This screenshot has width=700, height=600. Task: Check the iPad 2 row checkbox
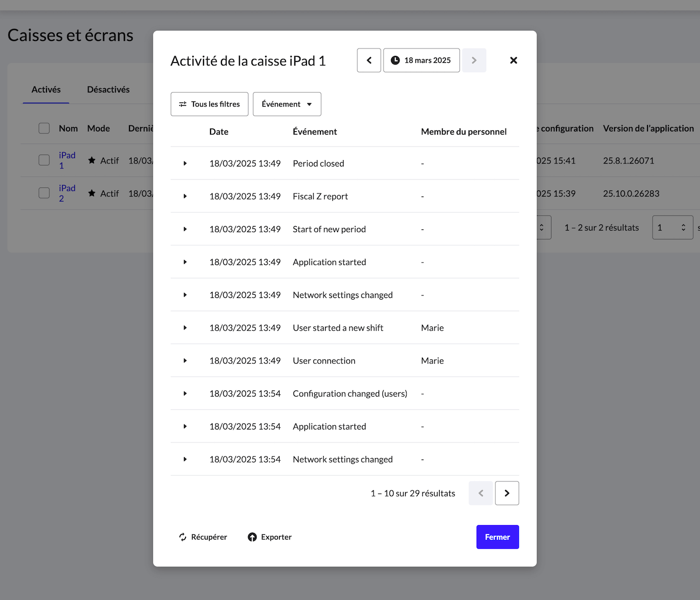pos(44,193)
